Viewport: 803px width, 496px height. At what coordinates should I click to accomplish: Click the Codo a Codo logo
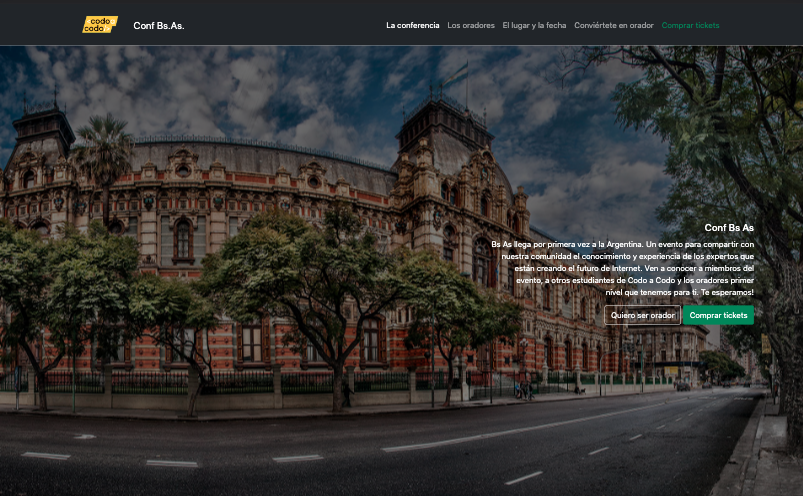pyautogui.click(x=100, y=25)
